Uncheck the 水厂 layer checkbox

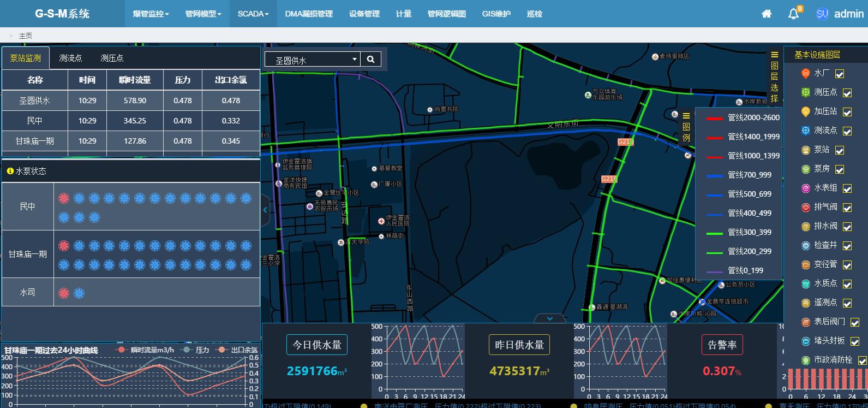[x=840, y=74]
